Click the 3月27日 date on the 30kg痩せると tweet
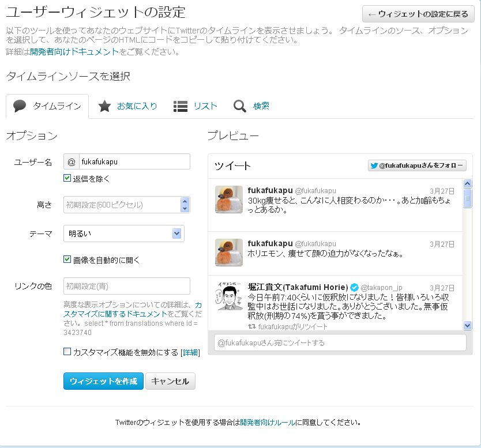This screenshot has height=448, width=481. point(442,191)
